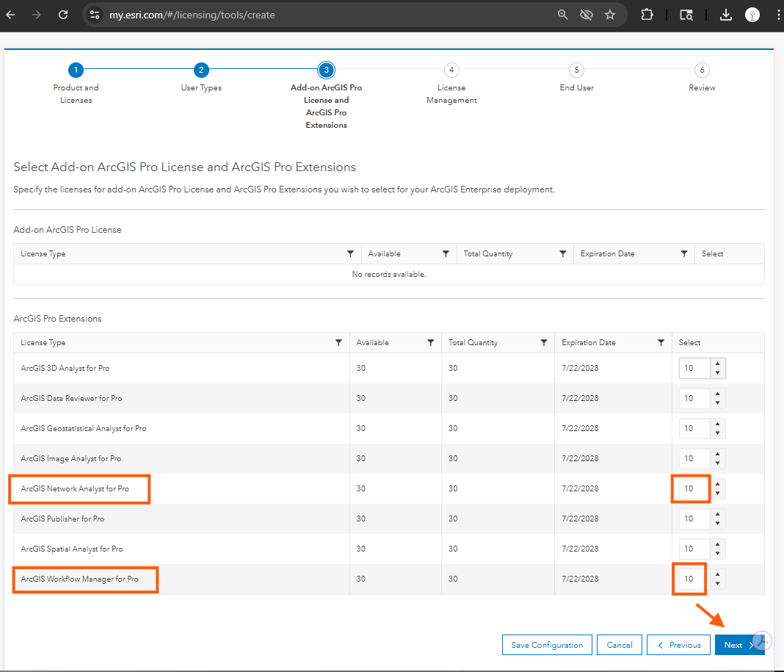
Task: Increase ArcGIS 3D Analyst for Pro quantity
Action: tap(717, 363)
